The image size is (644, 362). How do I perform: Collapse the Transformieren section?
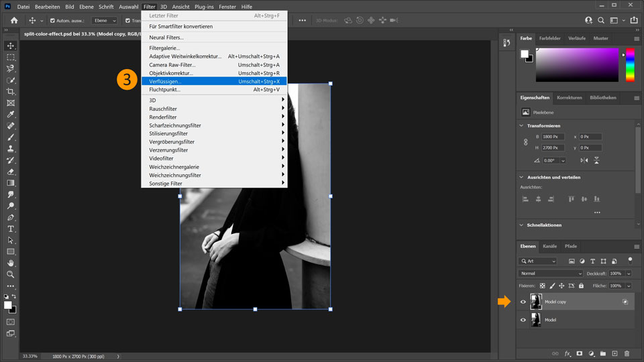tap(522, 125)
